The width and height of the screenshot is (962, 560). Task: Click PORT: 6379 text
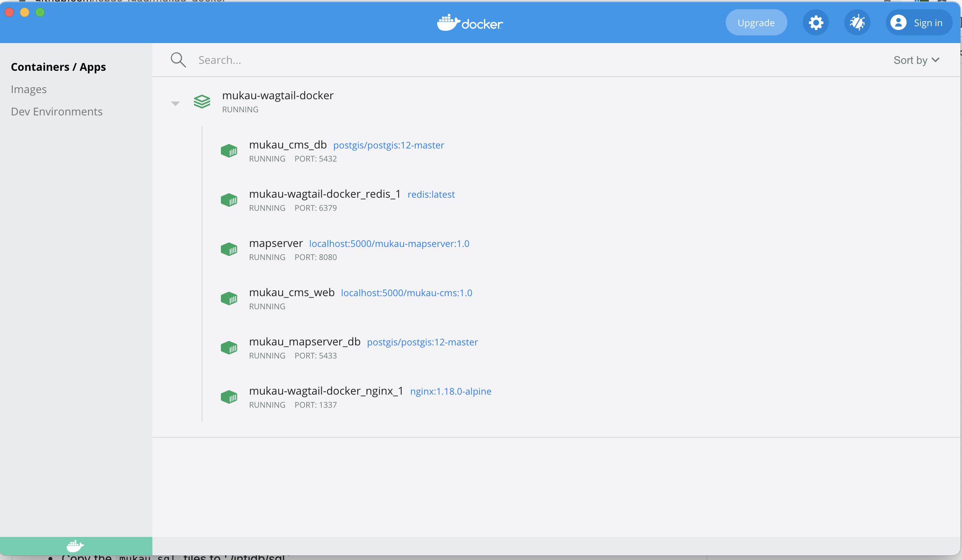[x=316, y=208]
